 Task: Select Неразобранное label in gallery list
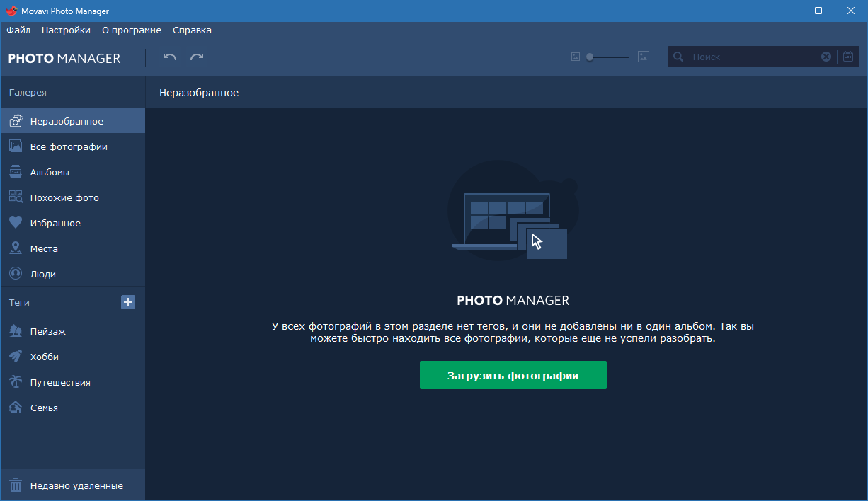[x=67, y=121]
